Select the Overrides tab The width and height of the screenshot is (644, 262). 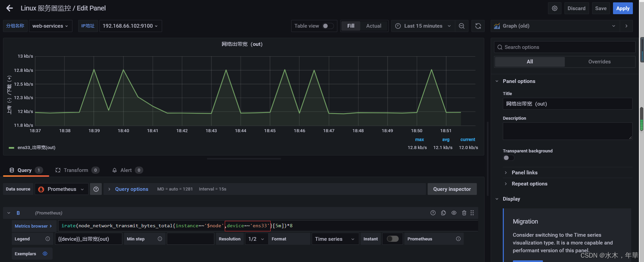click(x=600, y=62)
